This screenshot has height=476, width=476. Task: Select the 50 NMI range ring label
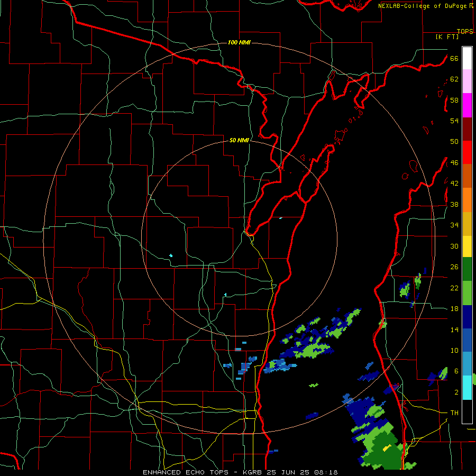tap(239, 140)
